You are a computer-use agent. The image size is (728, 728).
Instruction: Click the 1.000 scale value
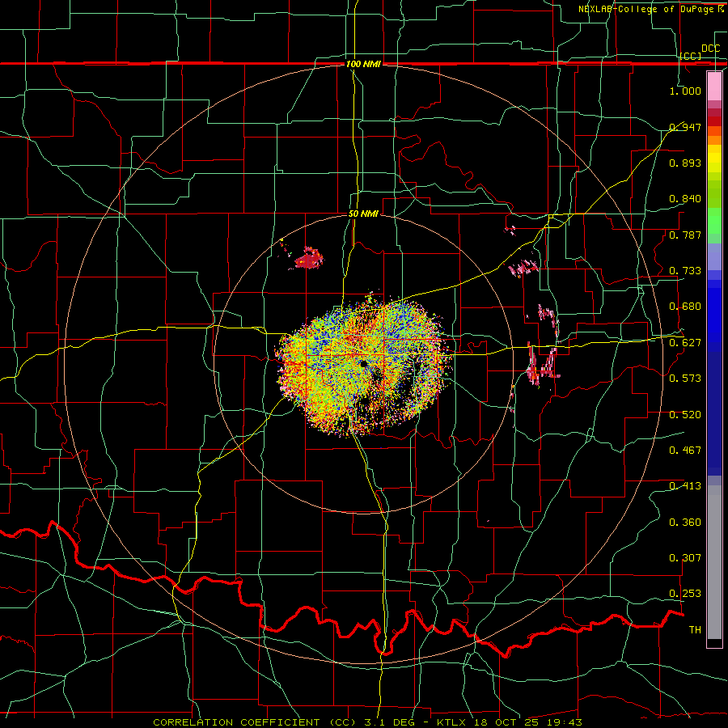[x=685, y=91]
